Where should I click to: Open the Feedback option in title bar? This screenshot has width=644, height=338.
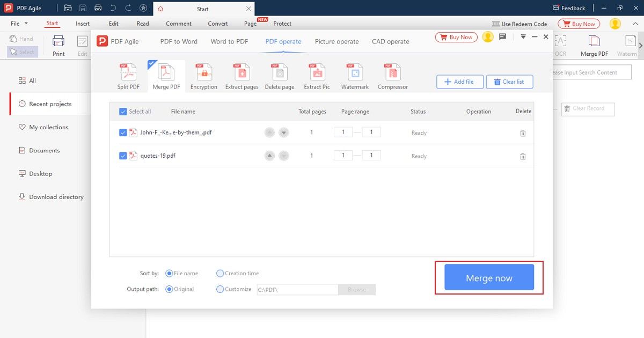coord(569,8)
